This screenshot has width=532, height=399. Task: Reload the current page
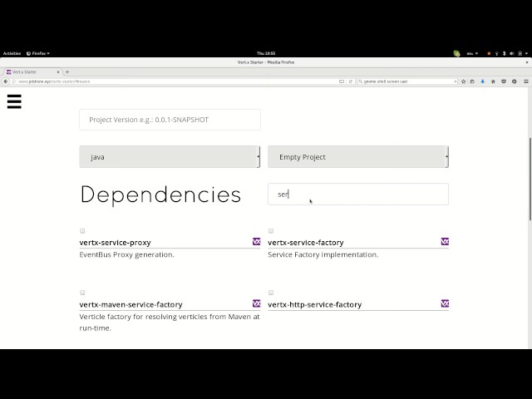(x=351, y=81)
